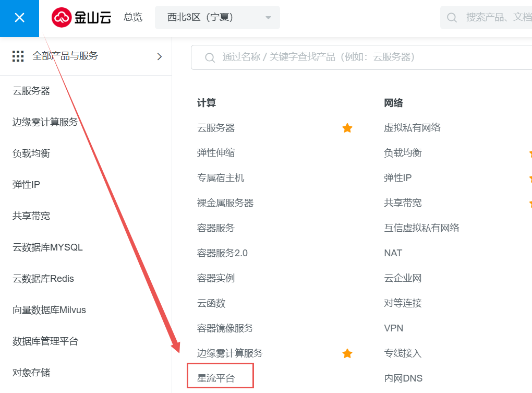Close the product menu with X icon
Viewport: 532px width, 393px height.
pos(19,18)
